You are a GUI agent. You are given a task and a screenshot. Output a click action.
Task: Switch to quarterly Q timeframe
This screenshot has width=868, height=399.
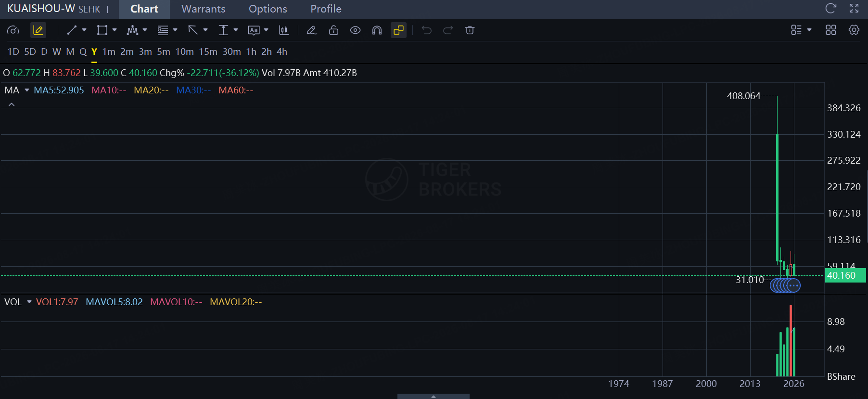coord(83,51)
